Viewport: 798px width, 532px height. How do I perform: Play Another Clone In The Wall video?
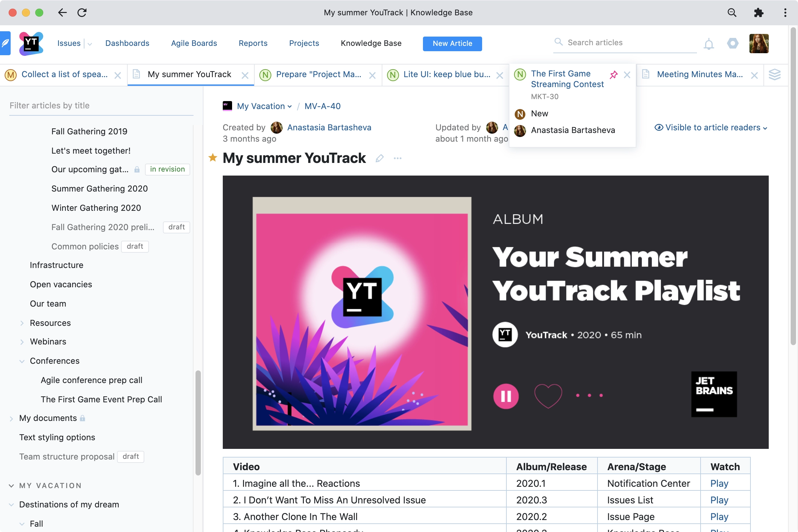(x=719, y=516)
